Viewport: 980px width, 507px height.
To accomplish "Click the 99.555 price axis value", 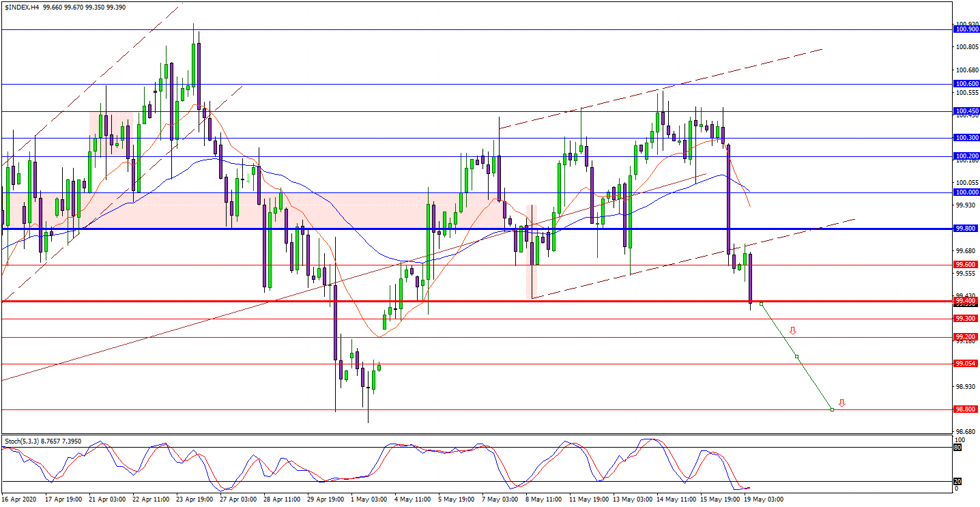I will point(966,274).
